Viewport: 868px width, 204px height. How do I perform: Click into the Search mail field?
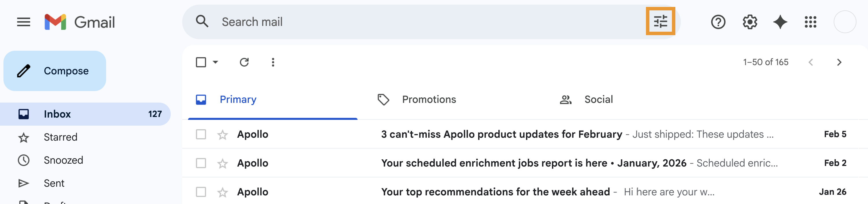pos(404,22)
